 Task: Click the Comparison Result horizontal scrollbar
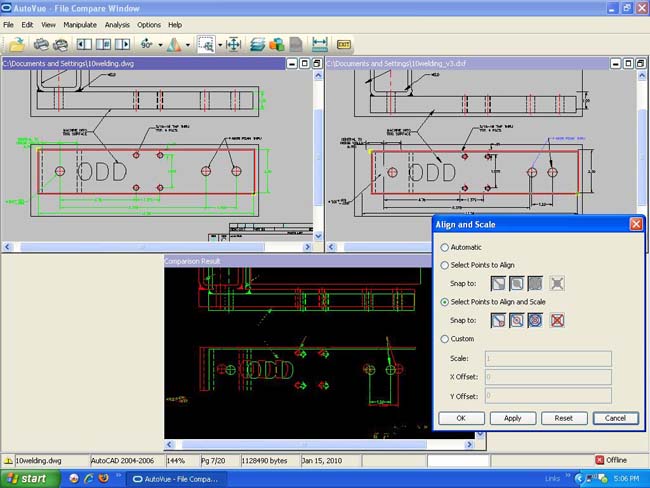(x=320, y=444)
